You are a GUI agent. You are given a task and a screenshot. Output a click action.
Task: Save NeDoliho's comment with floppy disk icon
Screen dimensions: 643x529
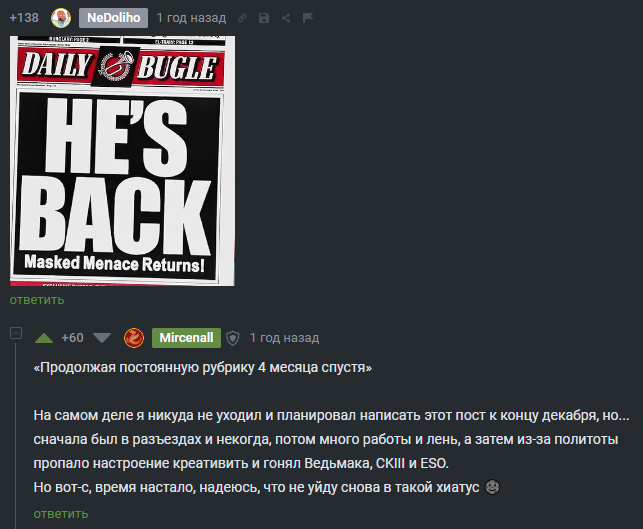pyautogui.click(x=264, y=18)
